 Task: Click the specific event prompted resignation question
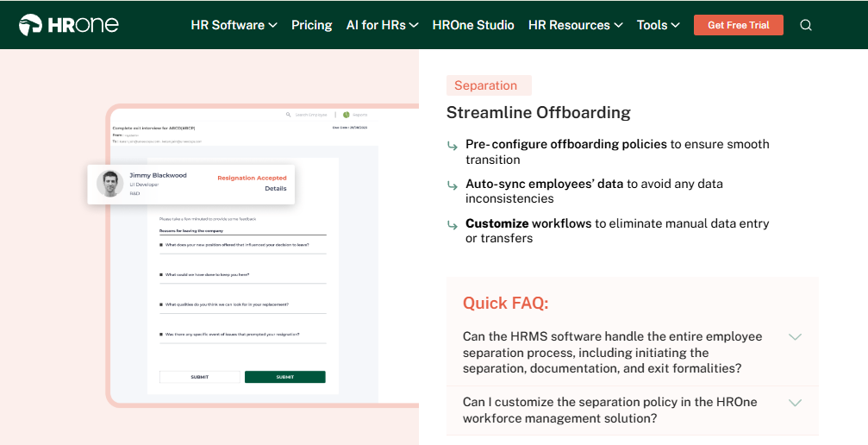click(233, 334)
